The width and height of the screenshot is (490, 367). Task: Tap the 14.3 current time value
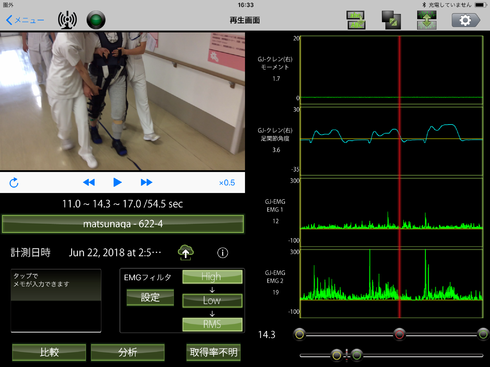[x=267, y=335]
